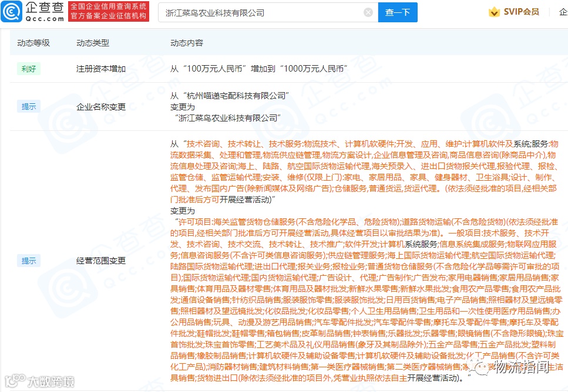This screenshot has height=392, width=568.
Task: Click 企业名称变更 dynamic type
Action: 100,107
